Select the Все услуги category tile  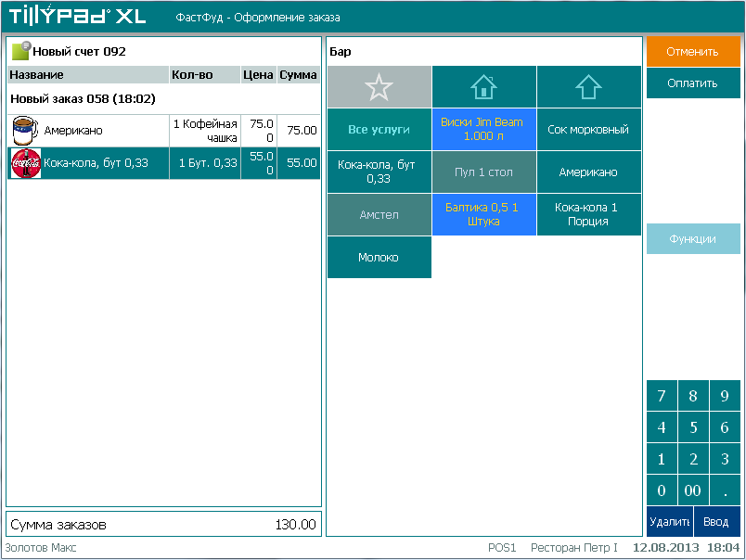point(379,129)
